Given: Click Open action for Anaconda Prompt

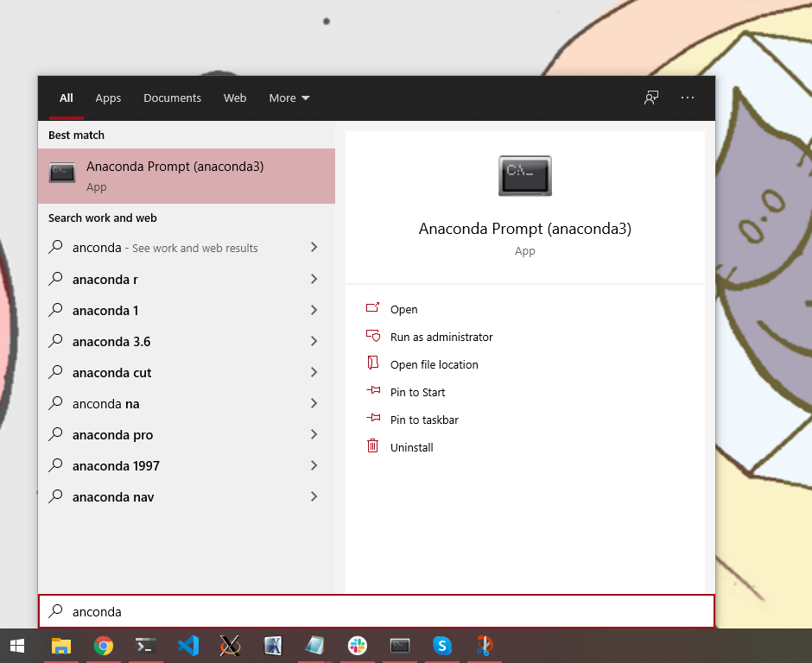Looking at the screenshot, I should click(404, 310).
